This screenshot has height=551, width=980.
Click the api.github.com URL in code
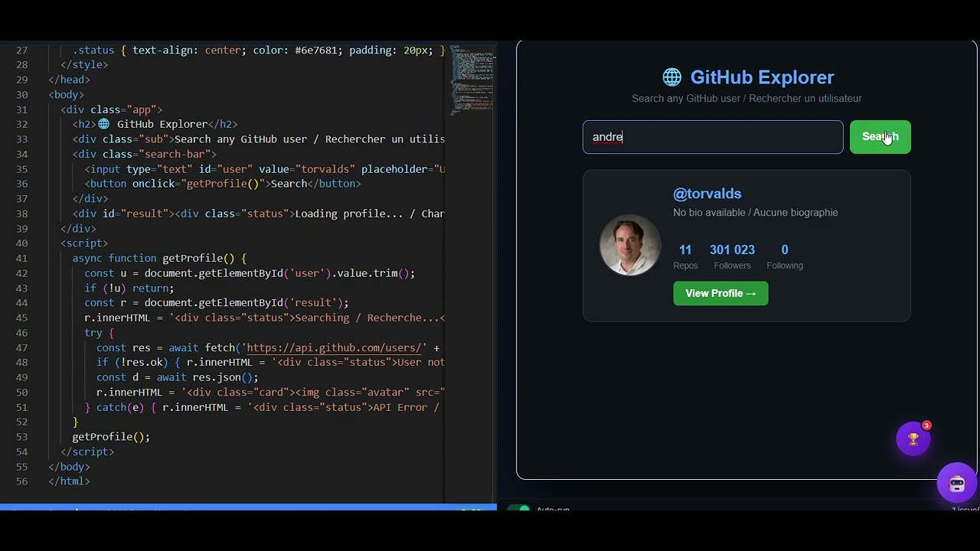tap(336, 347)
